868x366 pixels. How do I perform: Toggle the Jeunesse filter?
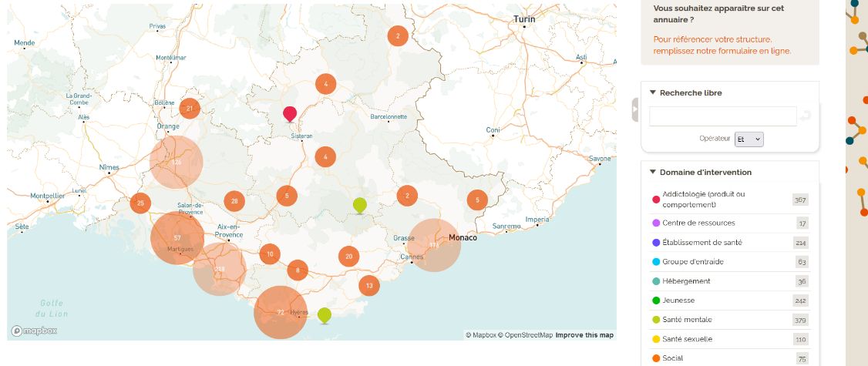681,301
